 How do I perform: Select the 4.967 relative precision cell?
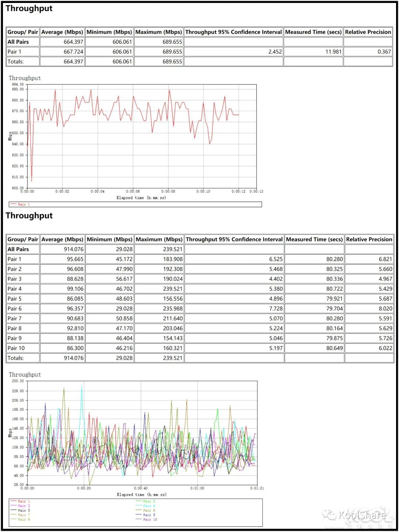[x=369, y=279]
